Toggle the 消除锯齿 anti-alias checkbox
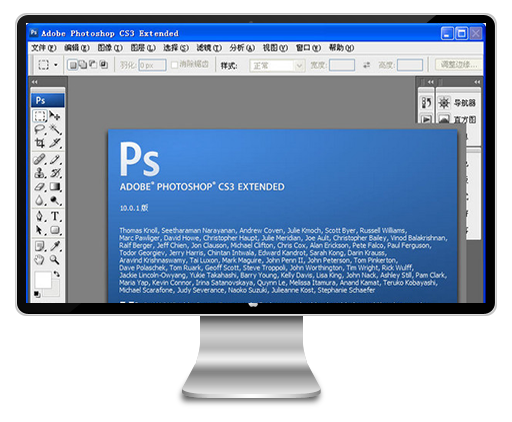512x422 pixels. pos(174,65)
